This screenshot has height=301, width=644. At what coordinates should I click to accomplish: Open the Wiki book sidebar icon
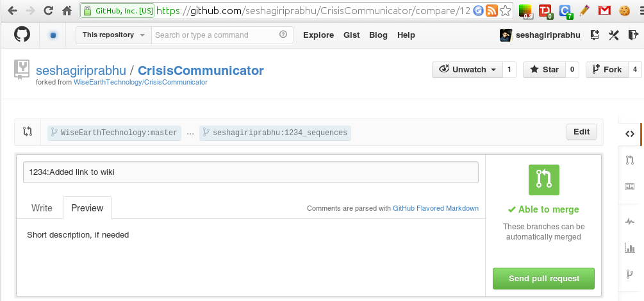coord(630,186)
